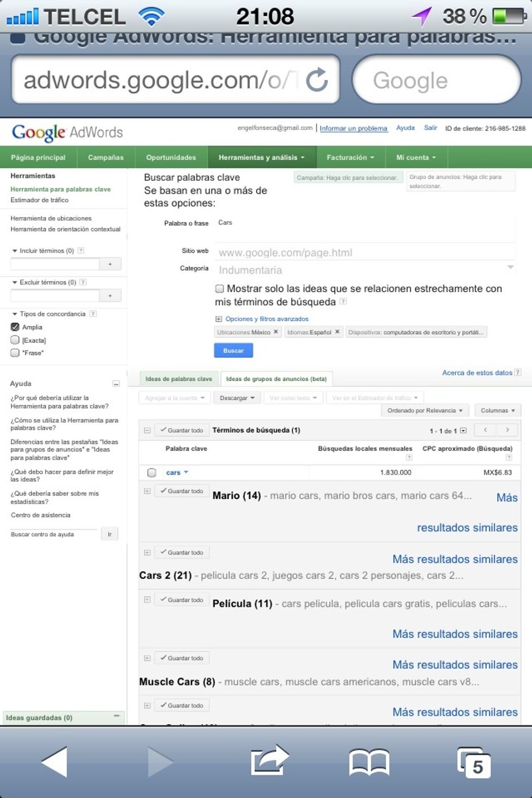The image size is (532, 798).
Task: Click Informar un problema link
Action: [353, 129]
